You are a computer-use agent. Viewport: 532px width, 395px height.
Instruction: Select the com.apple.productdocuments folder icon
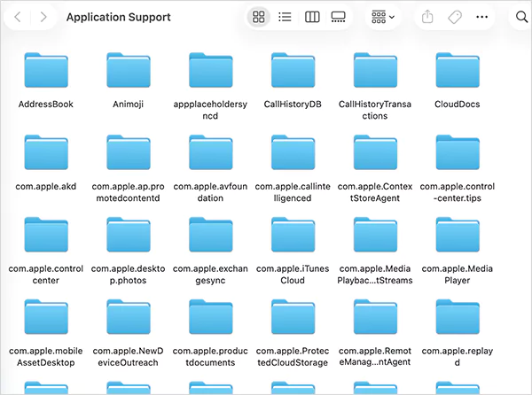point(211,317)
